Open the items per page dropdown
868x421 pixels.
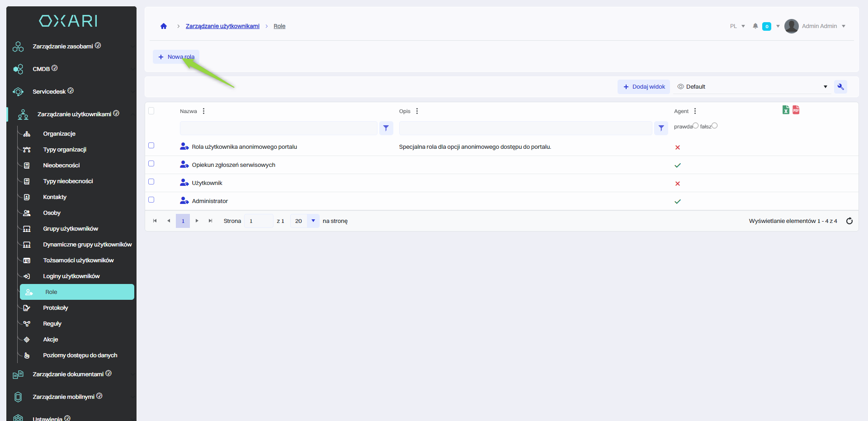[x=313, y=221]
